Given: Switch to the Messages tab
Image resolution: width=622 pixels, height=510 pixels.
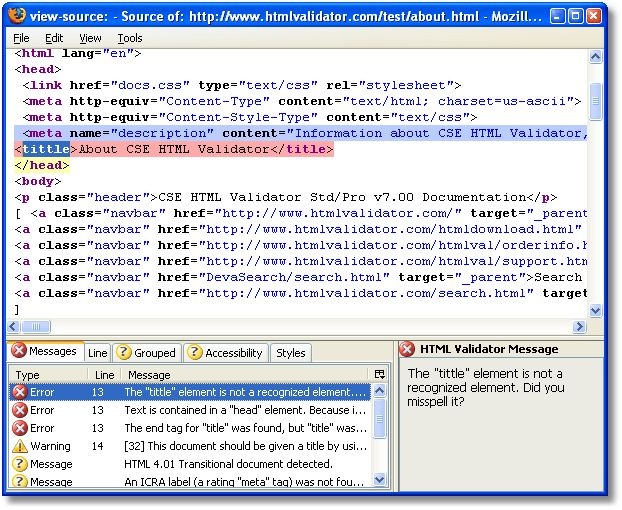Looking at the screenshot, I should coord(45,352).
